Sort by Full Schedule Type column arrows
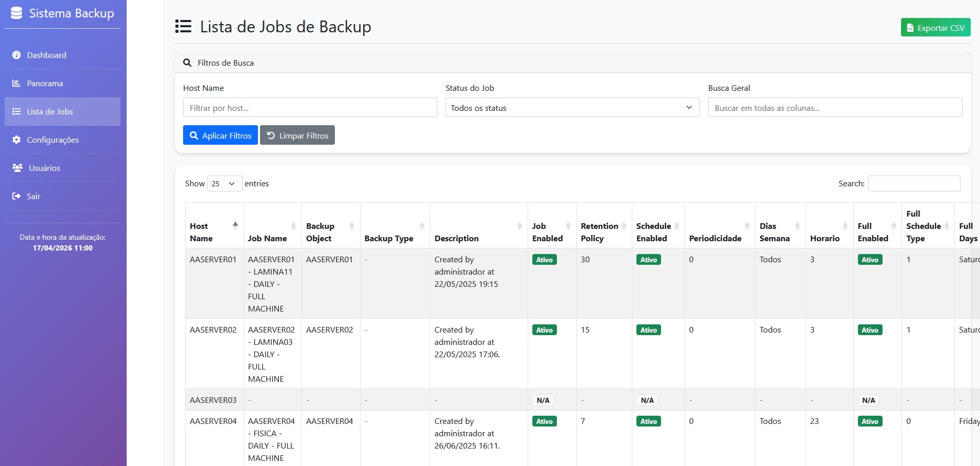The width and height of the screenshot is (980, 466). pyautogui.click(x=947, y=226)
